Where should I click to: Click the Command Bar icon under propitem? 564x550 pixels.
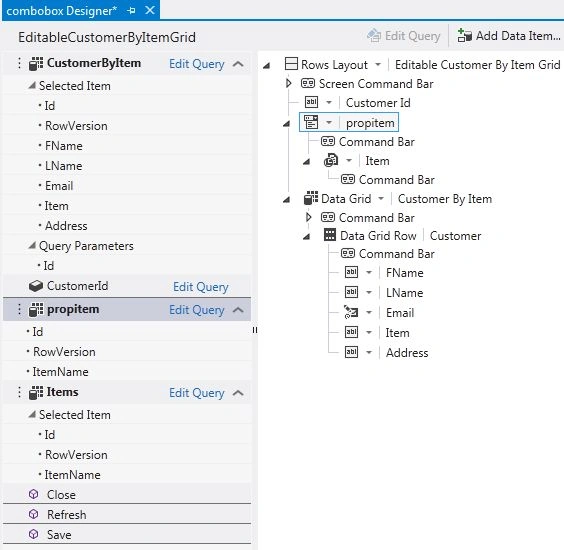click(328, 141)
